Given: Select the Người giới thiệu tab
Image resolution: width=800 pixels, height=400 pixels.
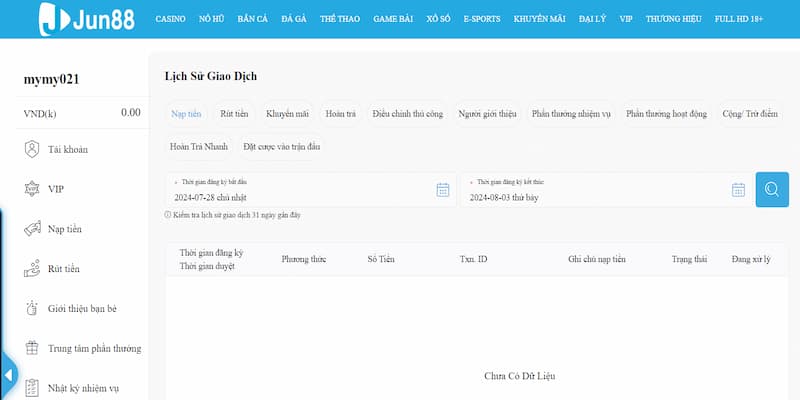Looking at the screenshot, I should (x=487, y=114).
